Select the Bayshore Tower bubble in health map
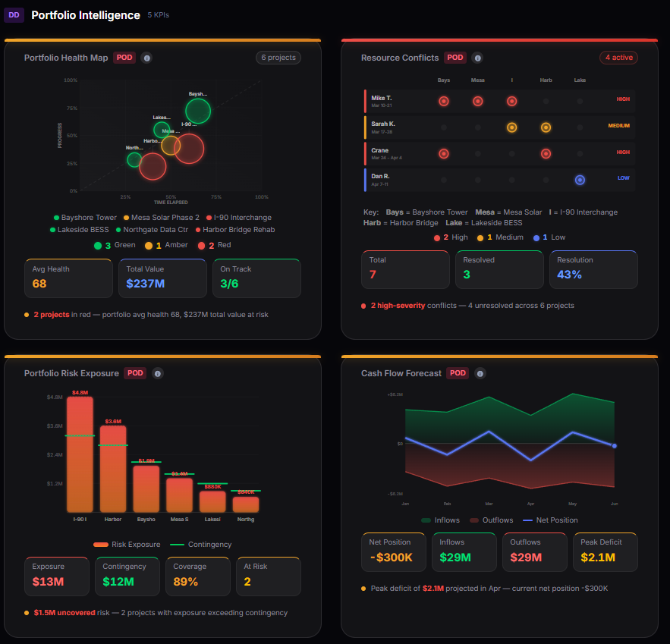Viewport: 670px width, 644px height. point(198,111)
